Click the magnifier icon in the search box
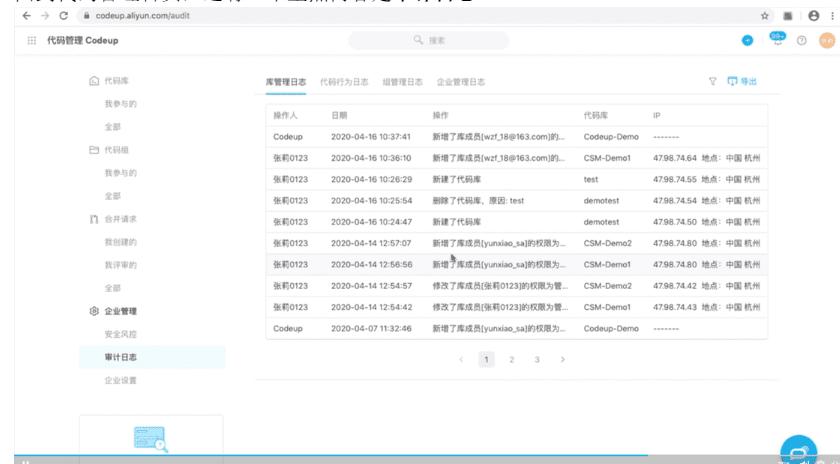Viewport: 840px width, 464px height. 418,40
